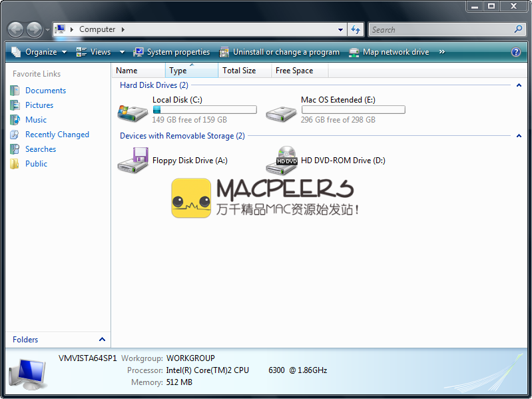
Task: Click the Searches folder icon
Action: tap(15, 149)
